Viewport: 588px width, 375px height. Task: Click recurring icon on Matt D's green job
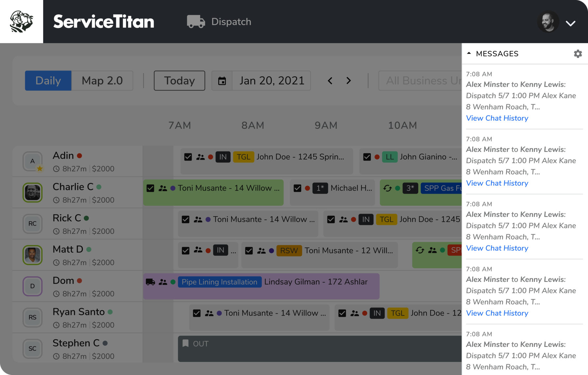click(x=420, y=250)
